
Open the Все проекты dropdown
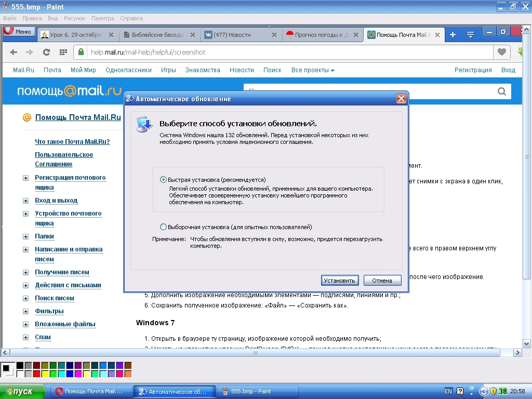coord(313,70)
